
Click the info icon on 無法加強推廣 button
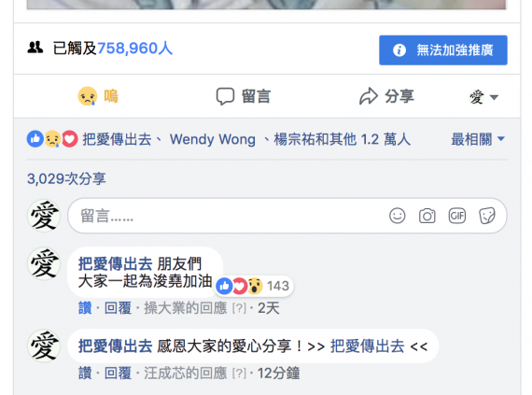[x=399, y=50]
